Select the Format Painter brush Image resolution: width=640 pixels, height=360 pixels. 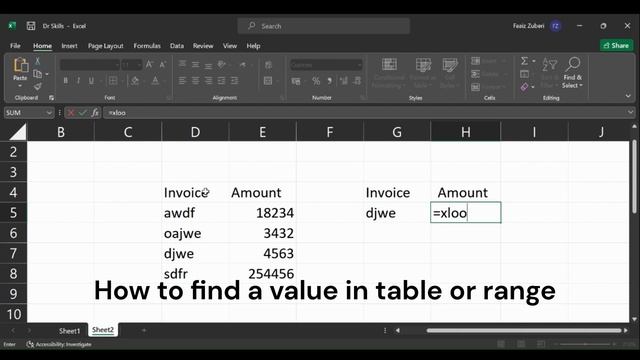(38, 86)
